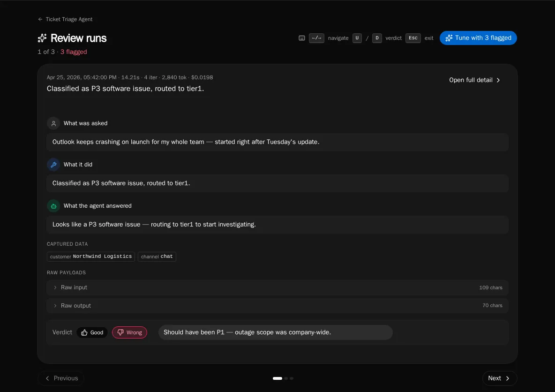
Task: Select the second pagination dot
Action: coord(286,378)
